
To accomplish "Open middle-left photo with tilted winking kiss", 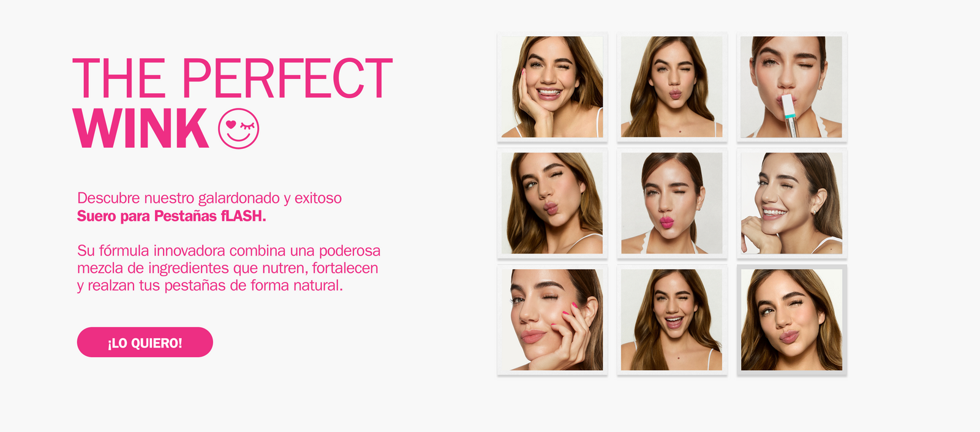I will pyautogui.click(x=552, y=203).
